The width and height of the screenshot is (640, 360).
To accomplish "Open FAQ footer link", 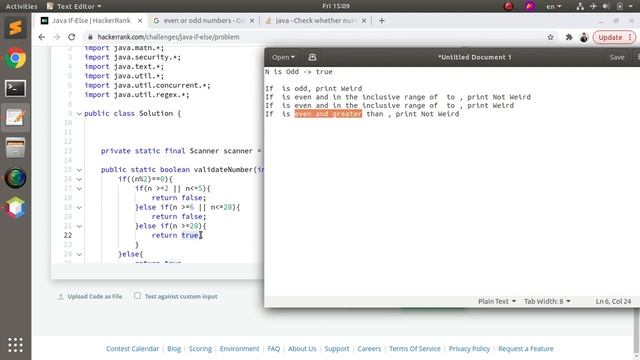I will coord(273,349).
